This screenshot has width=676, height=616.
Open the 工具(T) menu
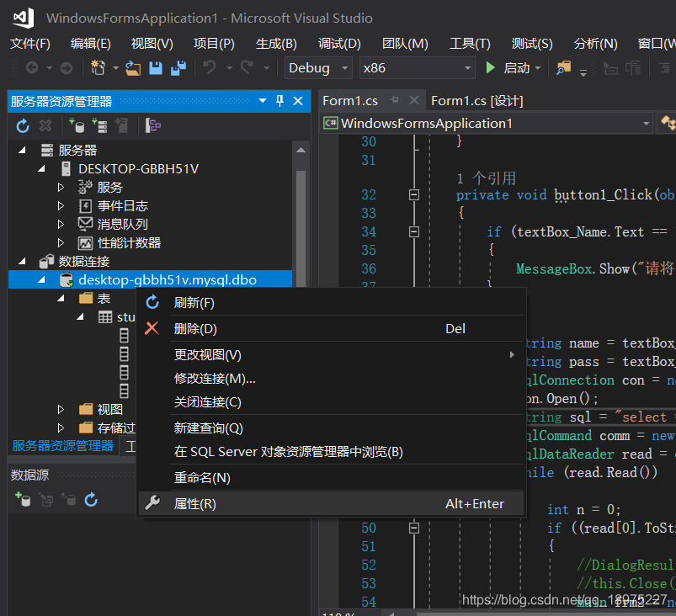pyautogui.click(x=470, y=44)
